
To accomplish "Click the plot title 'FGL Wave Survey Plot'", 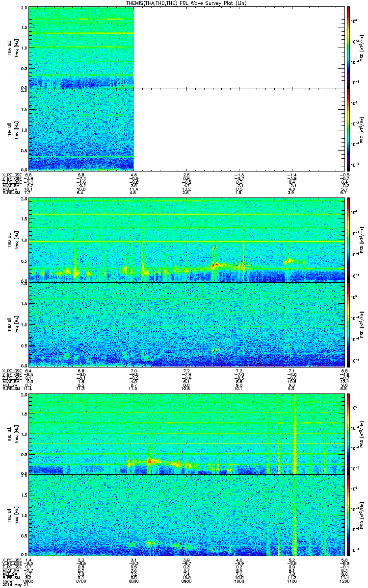I will coord(184,3).
